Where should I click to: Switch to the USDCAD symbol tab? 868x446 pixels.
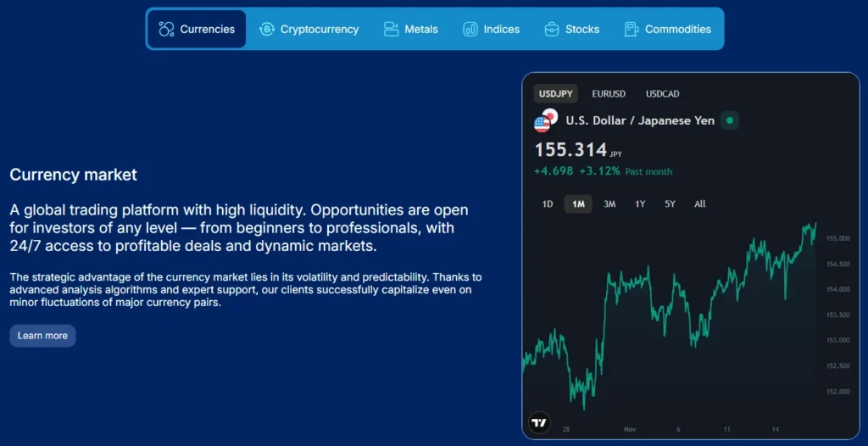point(662,94)
